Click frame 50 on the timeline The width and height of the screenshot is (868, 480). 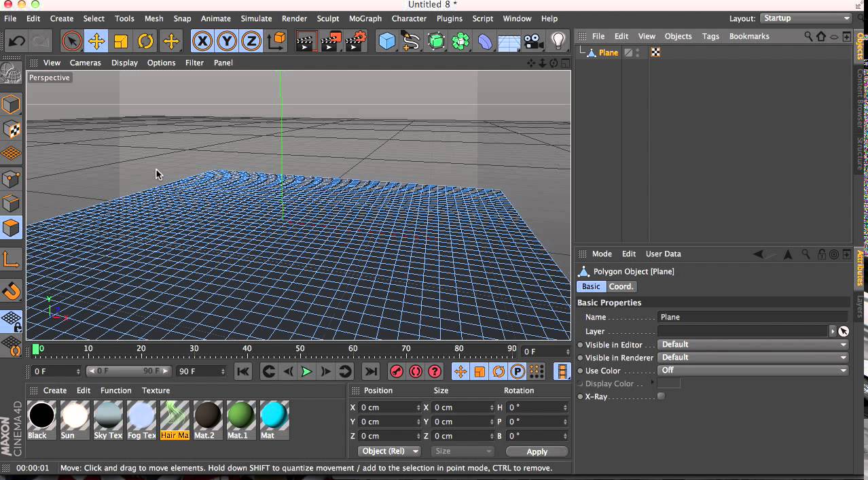click(x=300, y=349)
